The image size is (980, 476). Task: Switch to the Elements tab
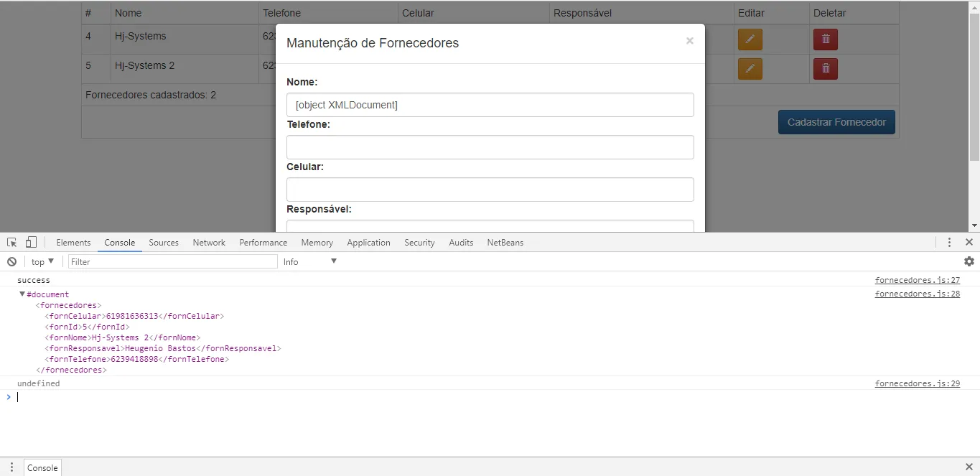73,243
